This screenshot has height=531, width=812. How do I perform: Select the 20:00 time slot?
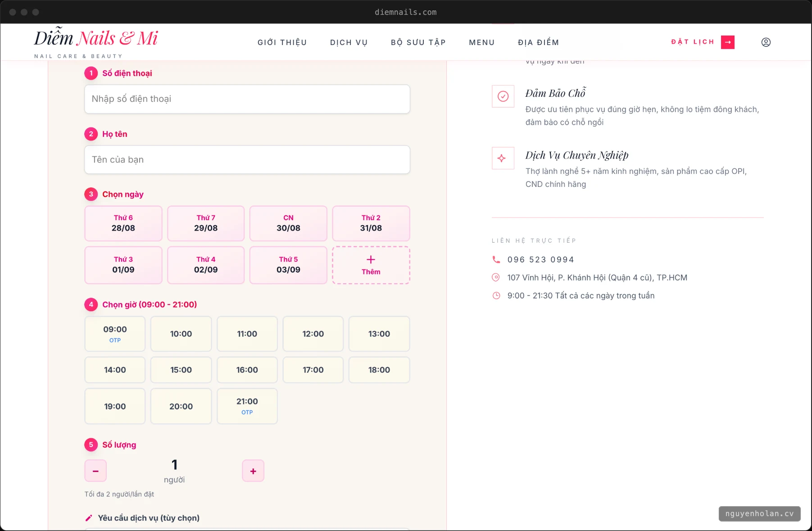(x=181, y=406)
